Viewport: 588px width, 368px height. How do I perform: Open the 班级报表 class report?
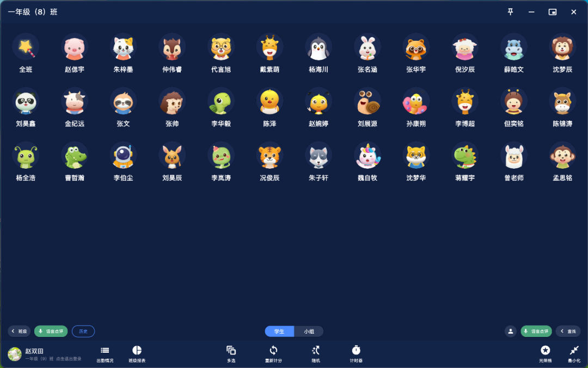coord(137,353)
